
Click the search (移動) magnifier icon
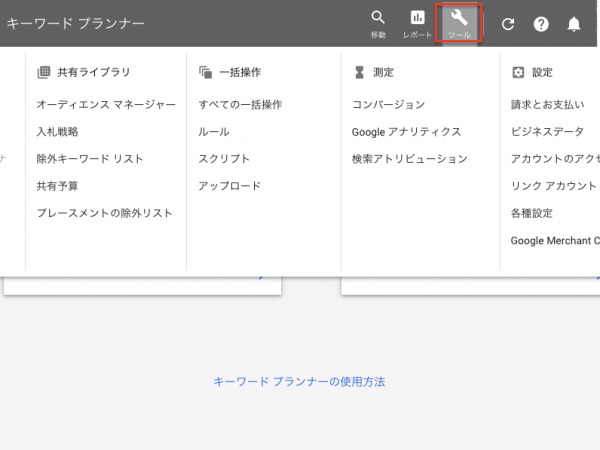pyautogui.click(x=378, y=18)
